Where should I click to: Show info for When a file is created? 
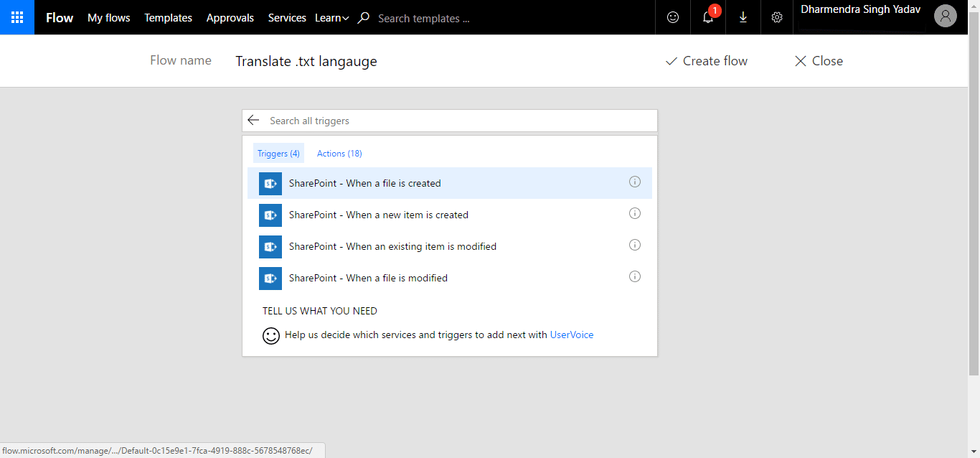point(635,182)
